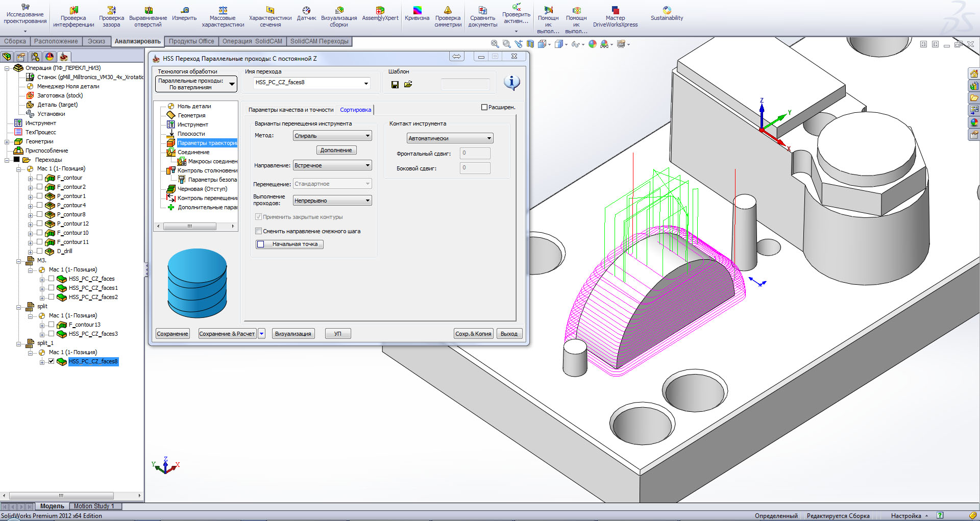This screenshot has height=521, width=980.
Task: Click the Сохр.& Копия button
Action: pyautogui.click(x=473, y=334)
